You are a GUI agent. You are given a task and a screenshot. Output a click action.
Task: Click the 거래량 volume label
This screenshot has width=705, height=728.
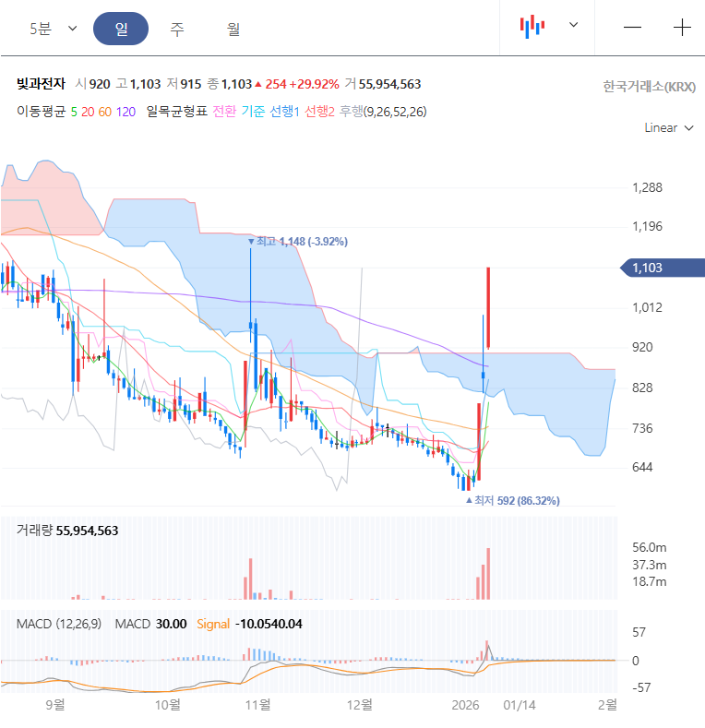pos(34,531)
